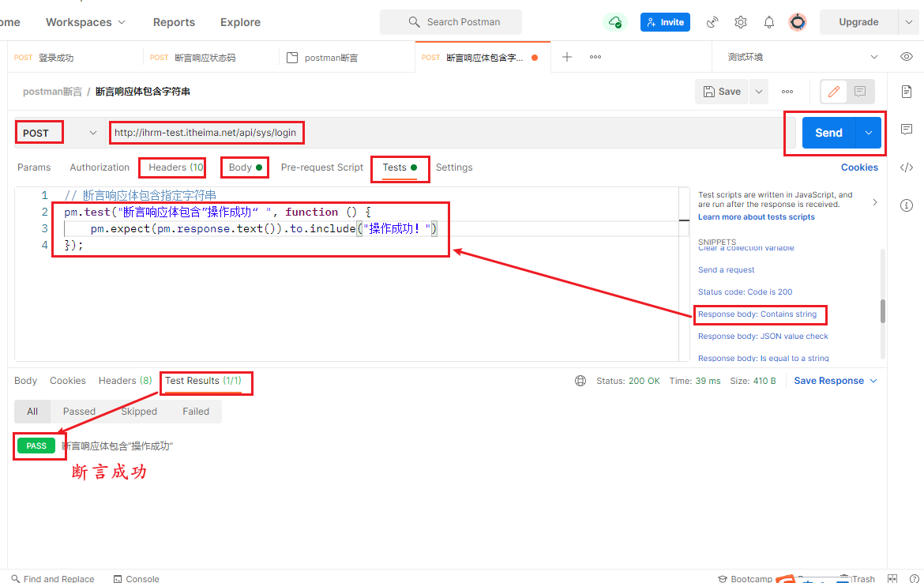
Task: Open the notifications bell
Action: (769, 22)
